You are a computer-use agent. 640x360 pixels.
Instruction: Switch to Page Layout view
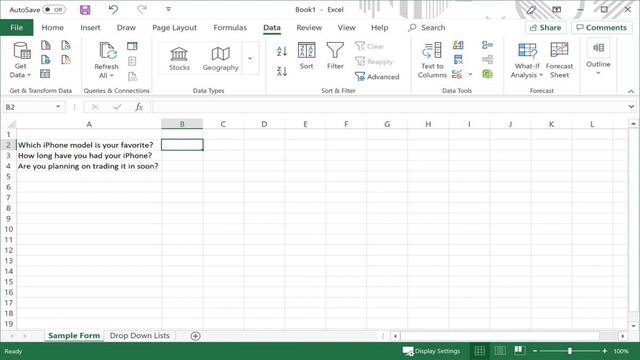click(500, 351)
